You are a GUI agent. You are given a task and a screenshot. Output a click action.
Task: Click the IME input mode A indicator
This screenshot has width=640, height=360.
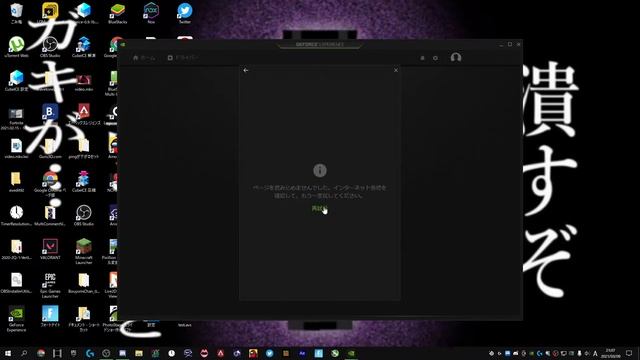pos(595,353)
